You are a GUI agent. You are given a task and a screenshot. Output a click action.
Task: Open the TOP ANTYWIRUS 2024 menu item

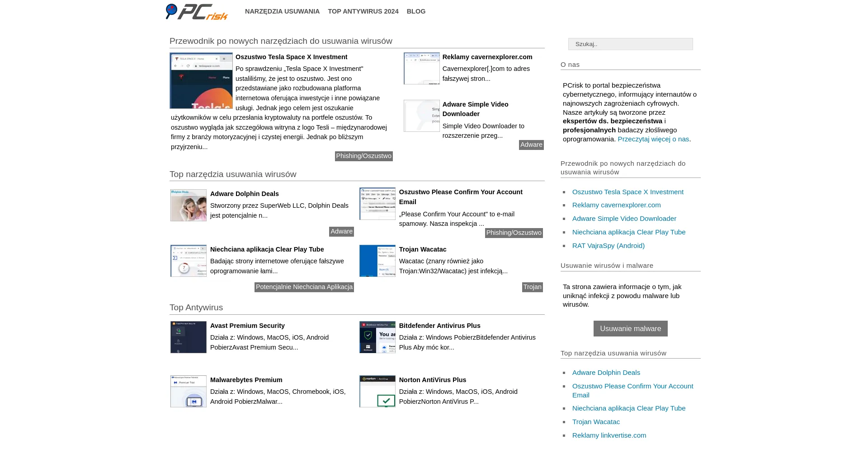[x=363, y=11]
